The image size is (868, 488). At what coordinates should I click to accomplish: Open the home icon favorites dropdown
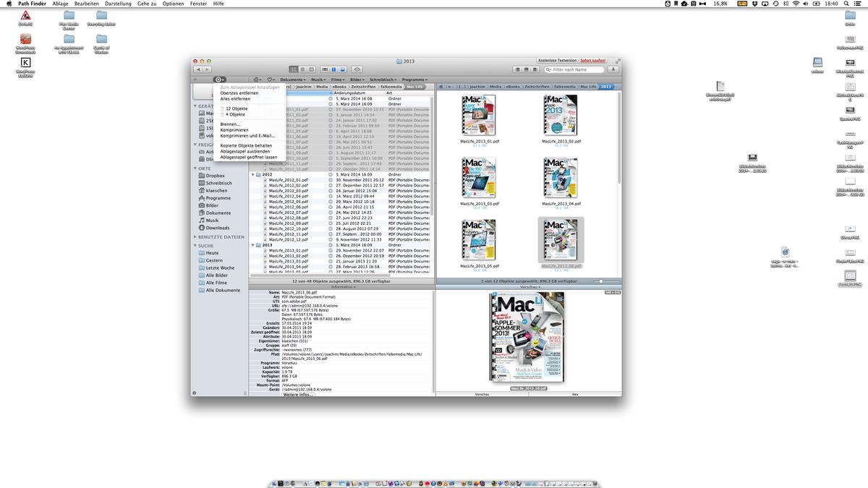(258, 80)
